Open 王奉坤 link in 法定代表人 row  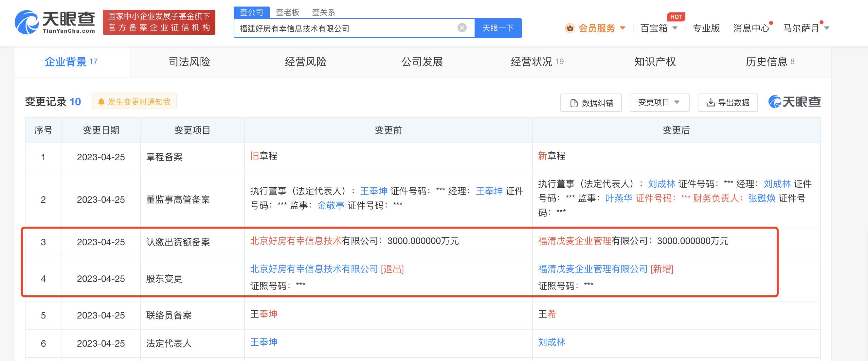(264, 342)
